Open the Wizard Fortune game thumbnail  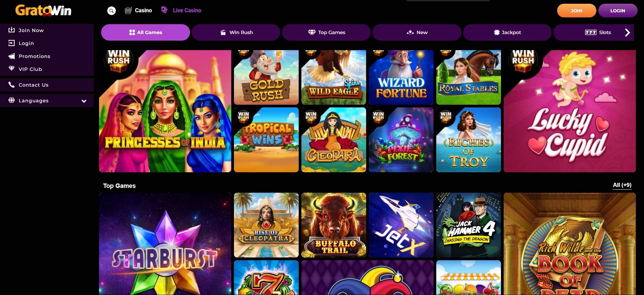(x=401, y=77)
